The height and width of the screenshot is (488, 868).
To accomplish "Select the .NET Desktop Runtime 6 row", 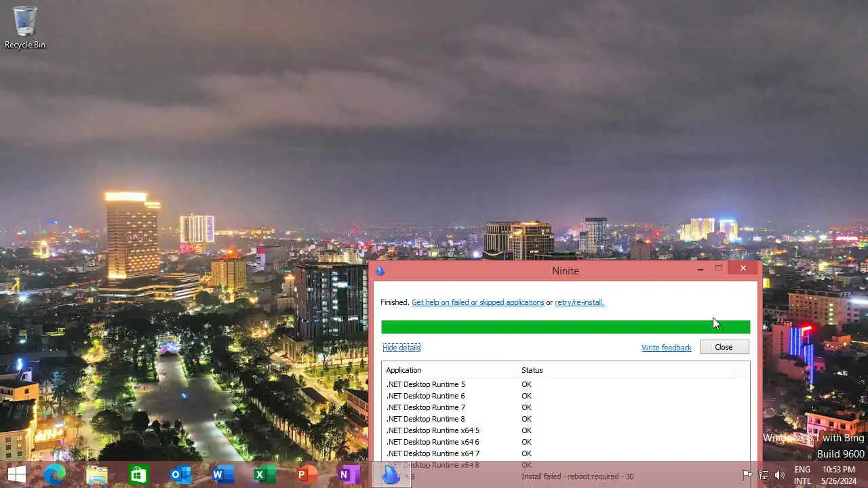I will coord(565,396).
